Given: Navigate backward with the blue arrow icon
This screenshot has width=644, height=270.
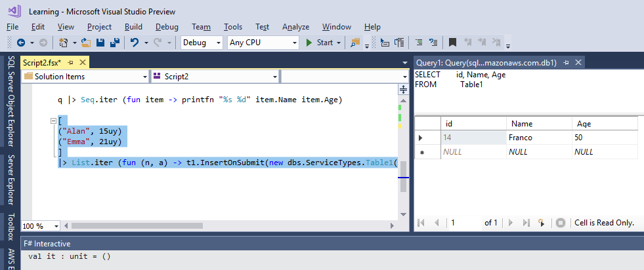Looking at the screenshot, I should [x=20, y=43].
